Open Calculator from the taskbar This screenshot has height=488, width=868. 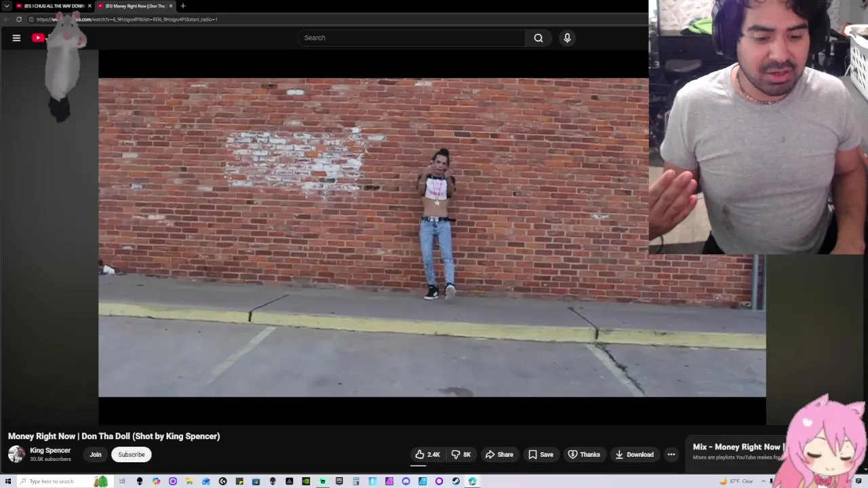356,481
